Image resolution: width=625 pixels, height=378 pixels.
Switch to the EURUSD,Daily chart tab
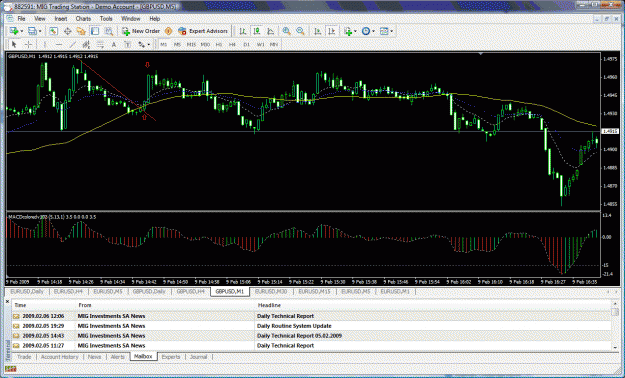pos(27,292)
